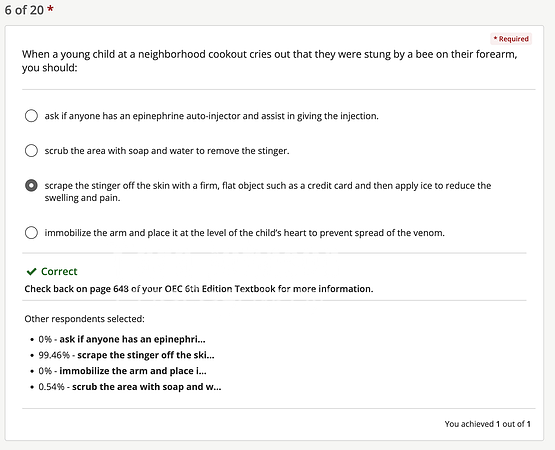Click the 6 of 20 question counter
Image resolution: width=555 pixels, height=450 pixels.
(x=24, y=10)
